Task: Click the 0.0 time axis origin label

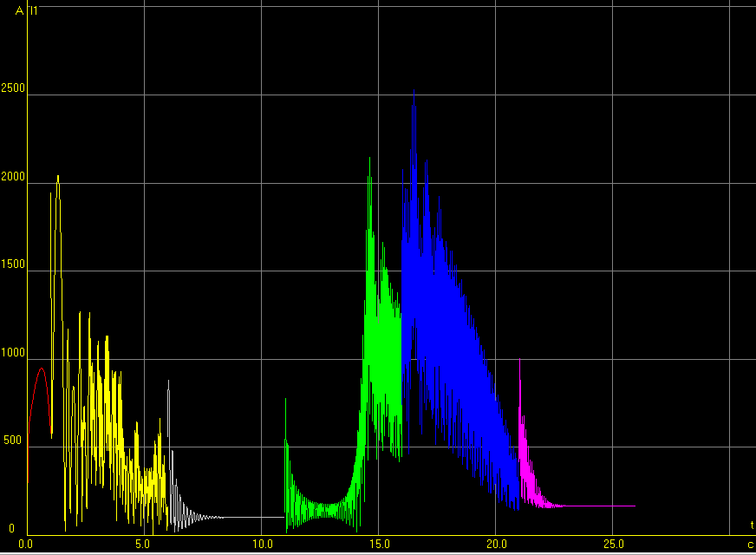Action: [x=25, y=545]
